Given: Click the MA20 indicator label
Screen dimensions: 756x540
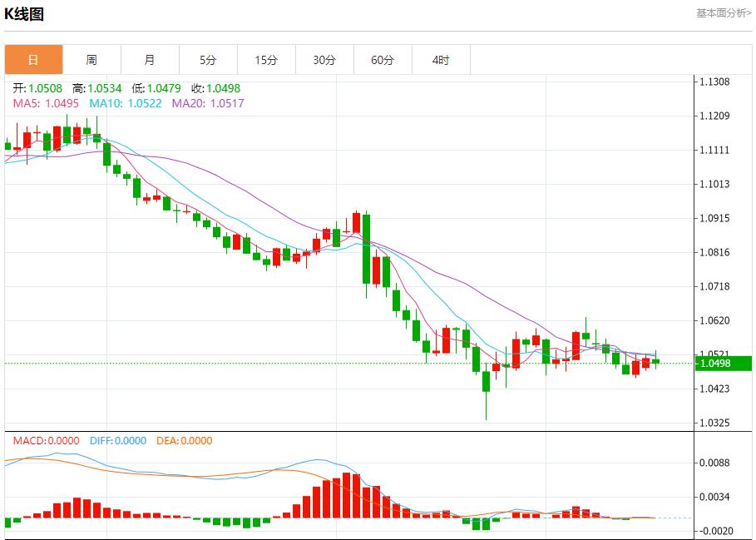Looking at the screenshot, I should [208, 103].
